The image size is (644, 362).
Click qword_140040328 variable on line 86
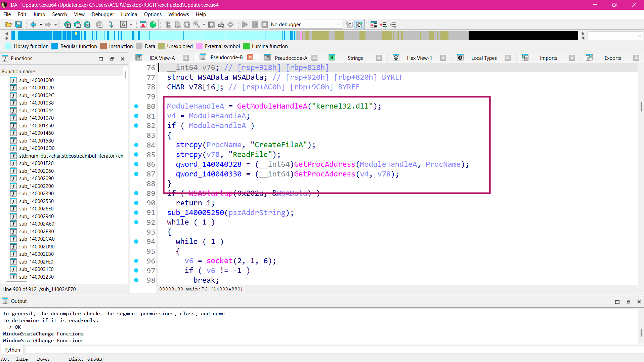coord(209,164)
